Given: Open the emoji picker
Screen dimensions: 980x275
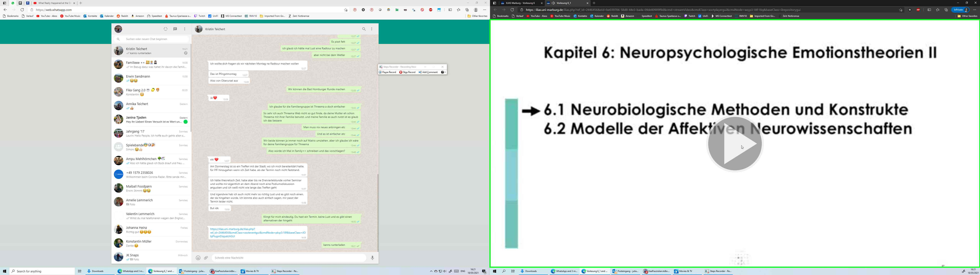Looking at the screenshot, I should (x=198, y=258).
